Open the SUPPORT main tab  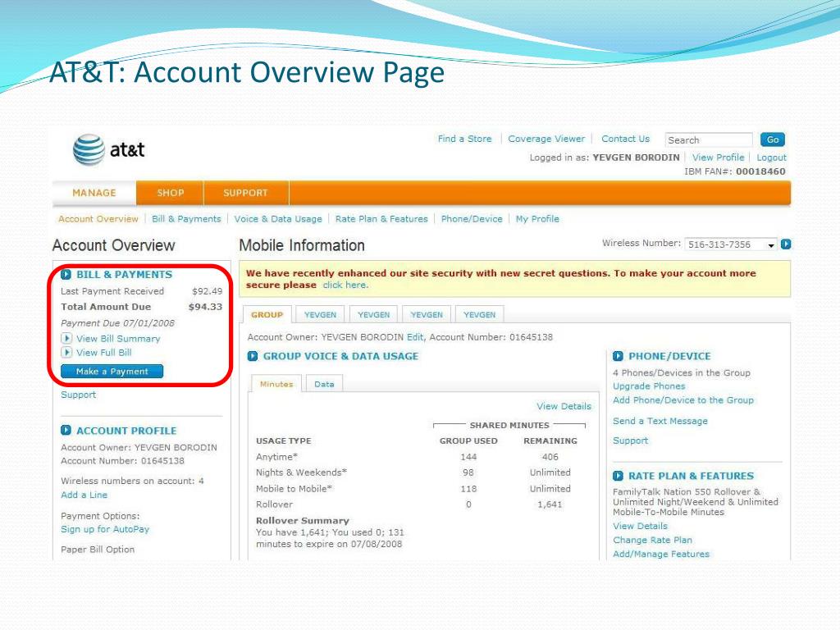(x=245, y=193)
